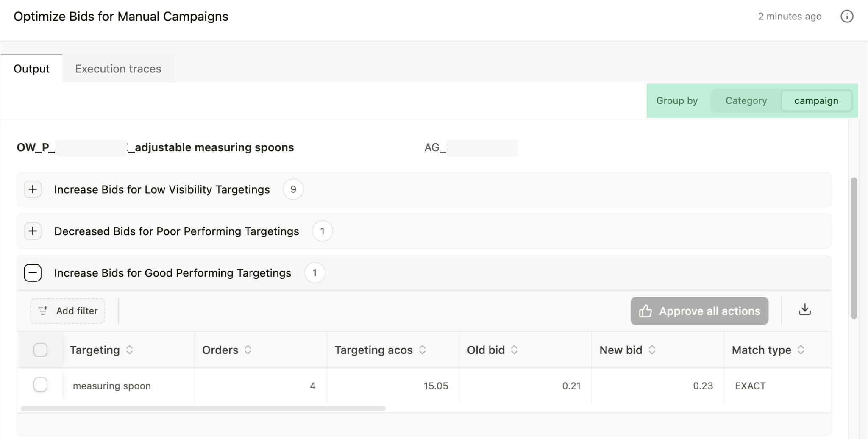Expand Increase Bids for Low Visibility Targetings
This screenshot has width=868, height=439.
[x=33, y=189]
